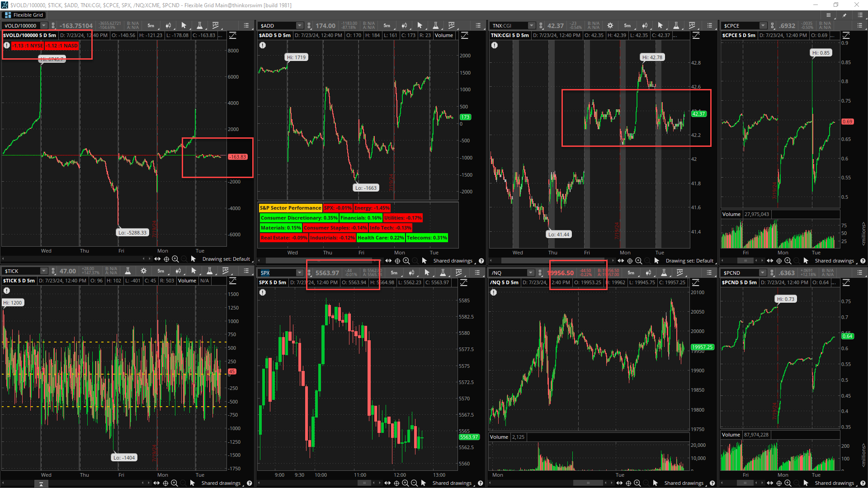Open the Flexible Grid tab
Screen dimensions: 868x488
[x=24, y=15]
